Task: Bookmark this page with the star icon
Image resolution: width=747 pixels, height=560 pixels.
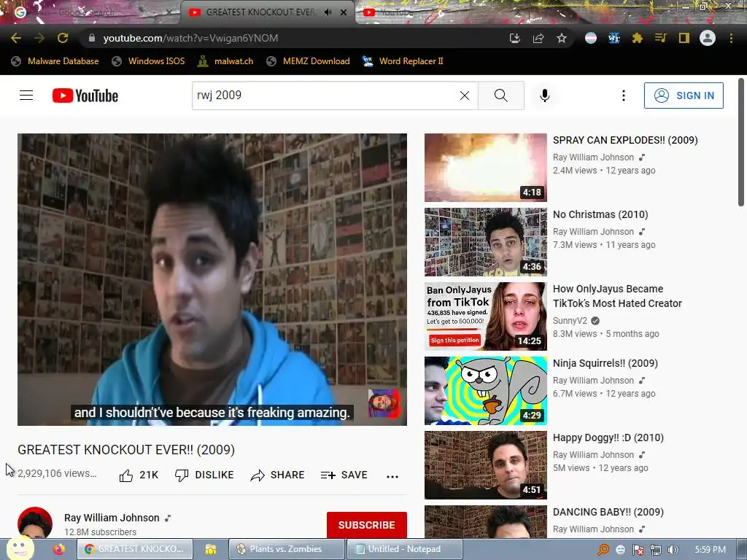Action: (562, 38)
